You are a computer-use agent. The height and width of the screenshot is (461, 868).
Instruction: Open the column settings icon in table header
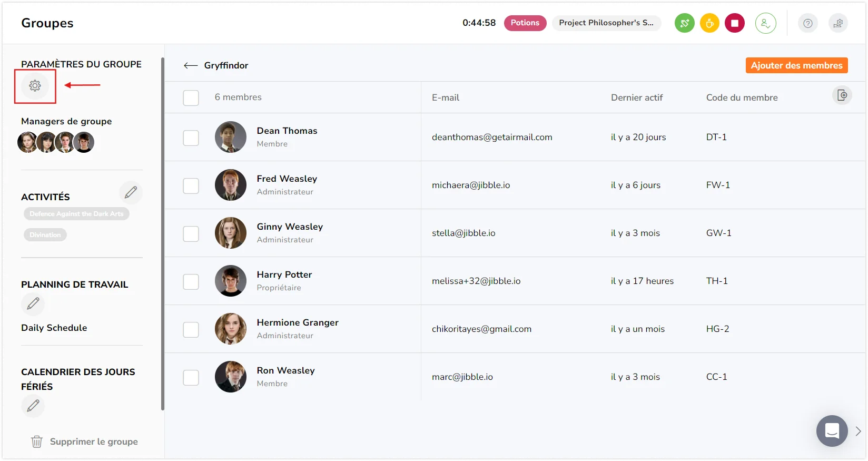(842, 95)
